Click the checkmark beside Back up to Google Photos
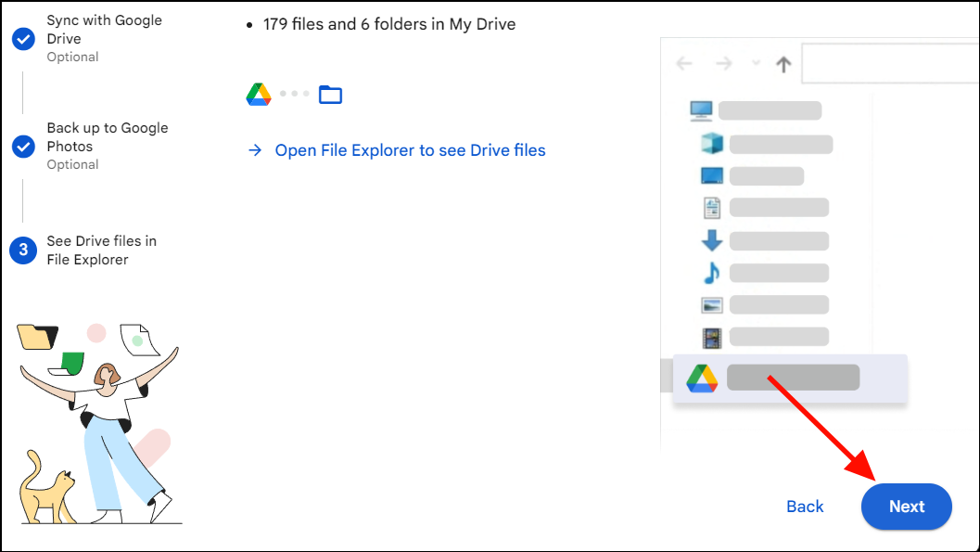Screen dimensions: 980x552 coord(22,144)
